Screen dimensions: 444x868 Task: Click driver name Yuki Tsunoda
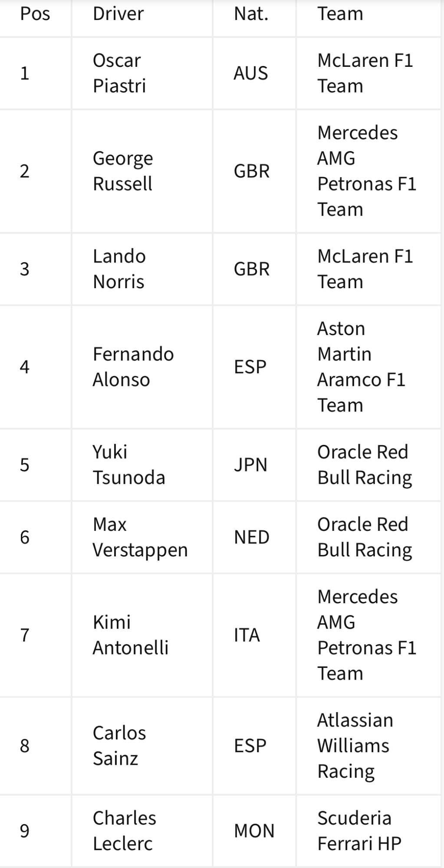click(x=129, y=465)
